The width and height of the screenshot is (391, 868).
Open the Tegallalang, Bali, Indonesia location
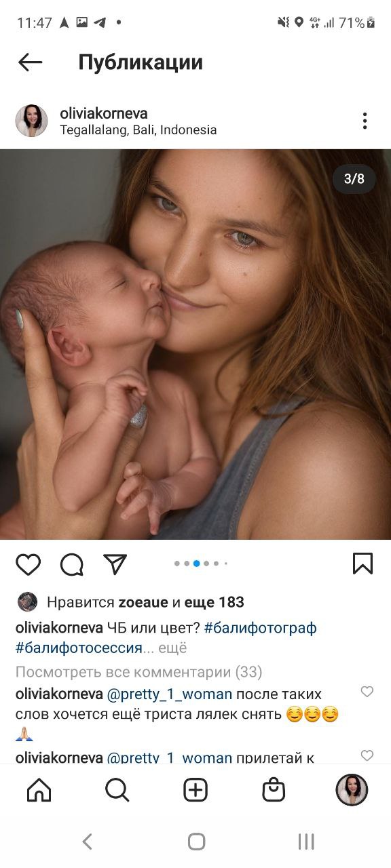pos(138,130)
